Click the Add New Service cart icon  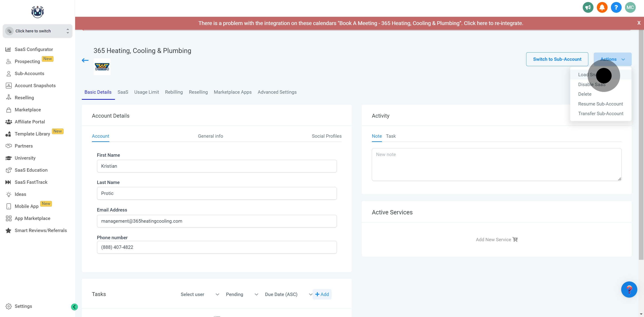coord(515,239)
